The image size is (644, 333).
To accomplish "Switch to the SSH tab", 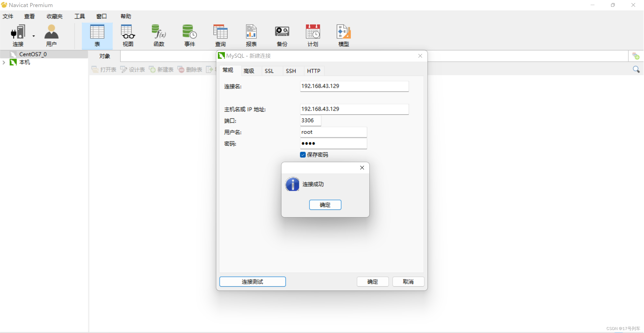I will pyautogui.click(x=291, y=71).
